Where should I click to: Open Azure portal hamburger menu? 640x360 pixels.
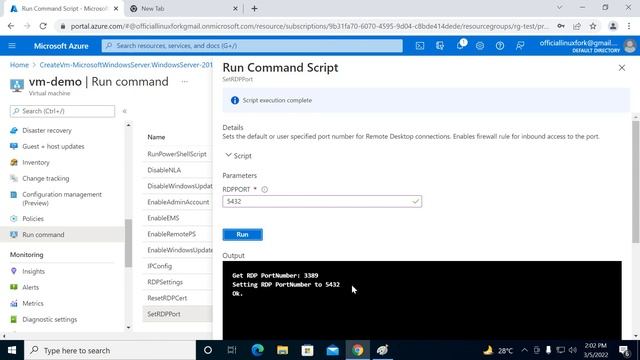click(x=12, y=46)
